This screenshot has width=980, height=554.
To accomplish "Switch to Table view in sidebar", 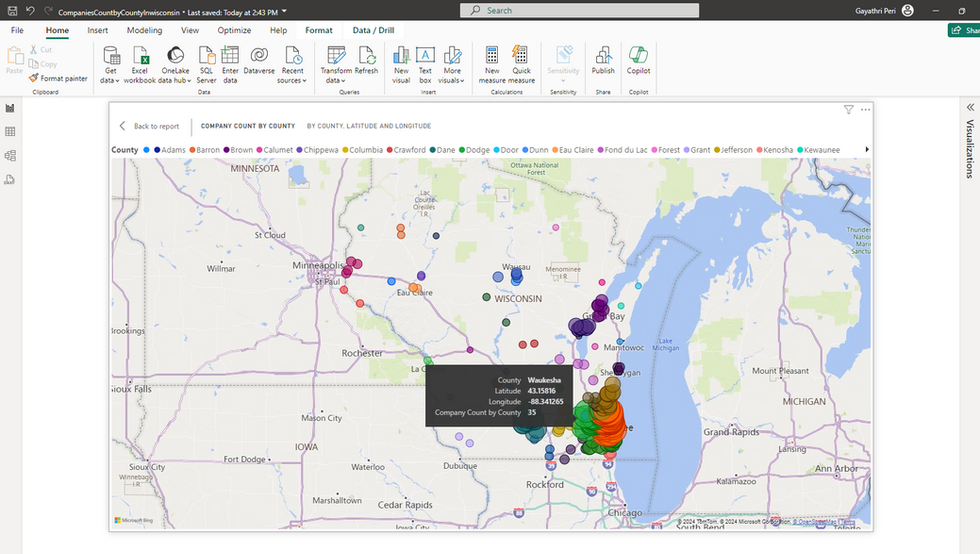I will point(10,132).
